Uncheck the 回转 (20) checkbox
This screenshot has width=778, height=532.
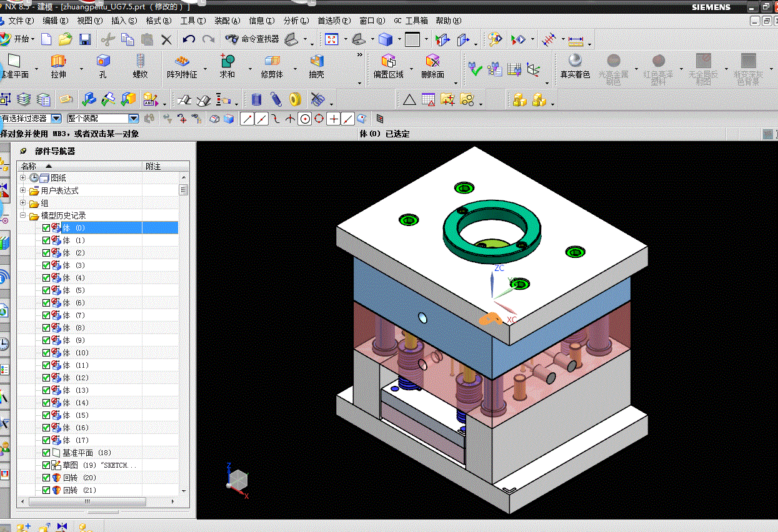pos(46,478)
